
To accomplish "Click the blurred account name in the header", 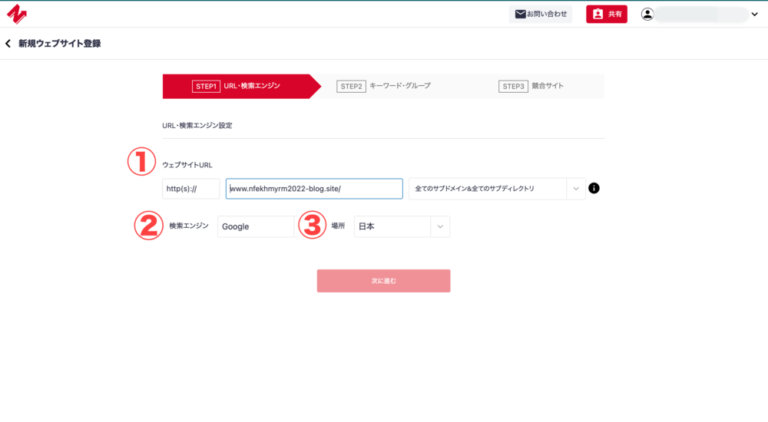I will [702, 14].
